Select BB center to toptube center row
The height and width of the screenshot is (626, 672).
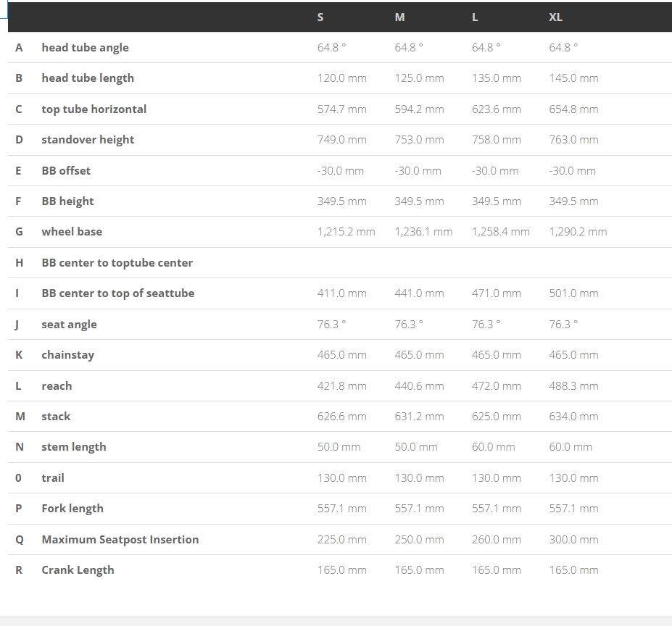click(340, 263)
